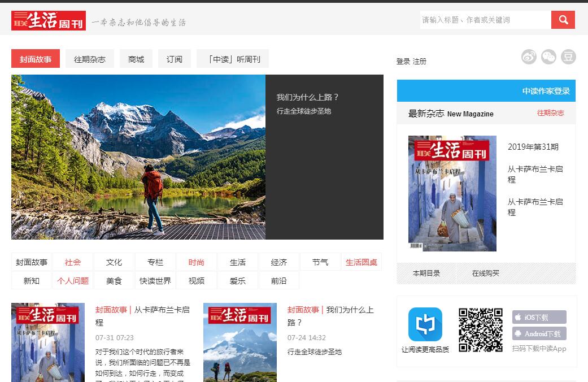Image resolution: width=588 pixels, height=382 pixels.
Task: Open the 往期杂志 navigation tab
Action: [x=90, y=59]
